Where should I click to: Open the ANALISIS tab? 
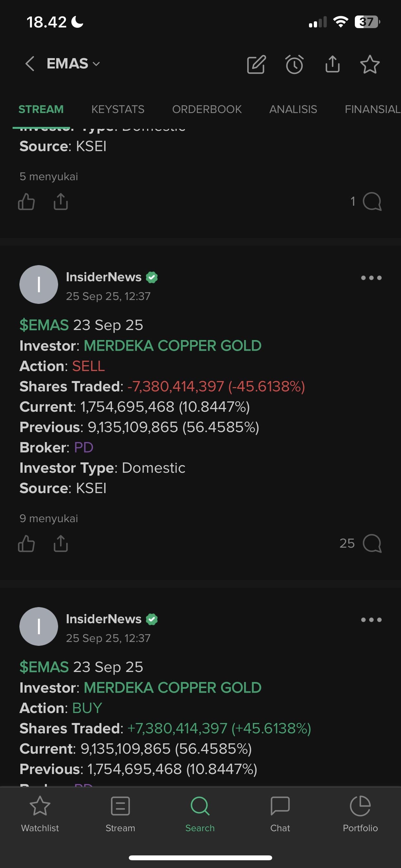(293, 109)
